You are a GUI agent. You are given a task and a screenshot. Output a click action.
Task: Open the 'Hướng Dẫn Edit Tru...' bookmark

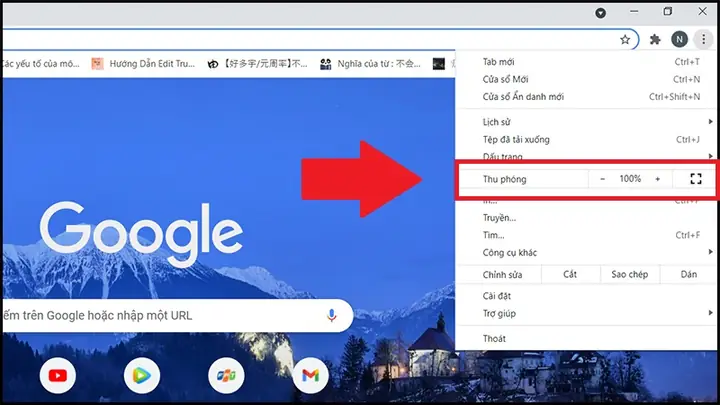143,64
